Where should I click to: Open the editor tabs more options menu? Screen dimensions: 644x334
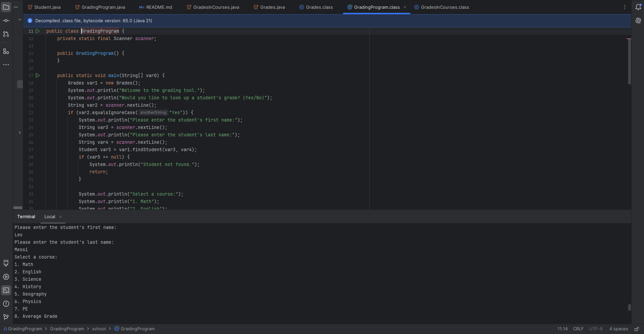pos(625,7)
